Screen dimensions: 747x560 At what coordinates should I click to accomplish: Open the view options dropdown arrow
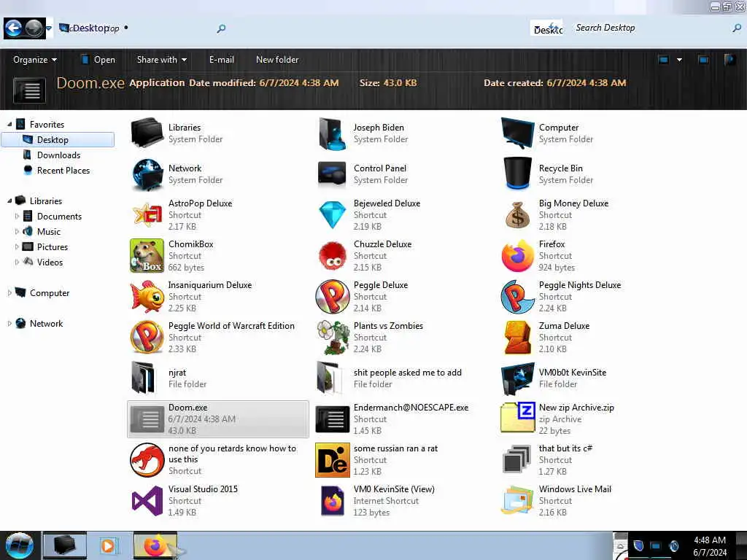(x=679, y=60)
